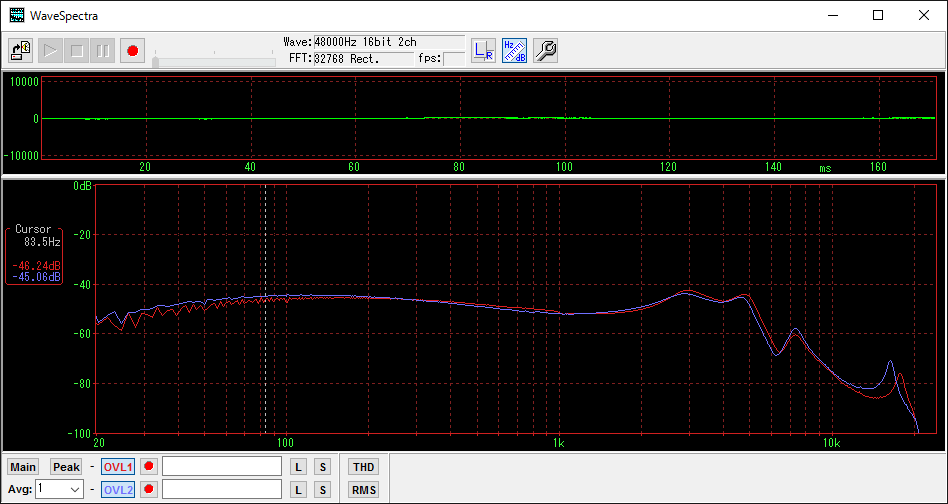Screen dimensions: 948x504
Task: Click the 1k frequency axis label
Action: (x=558, y=443)
